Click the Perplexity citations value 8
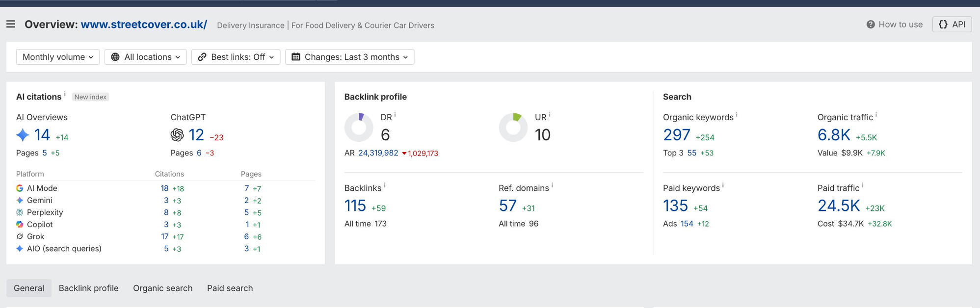980x308 pixels. coord(166,212)
